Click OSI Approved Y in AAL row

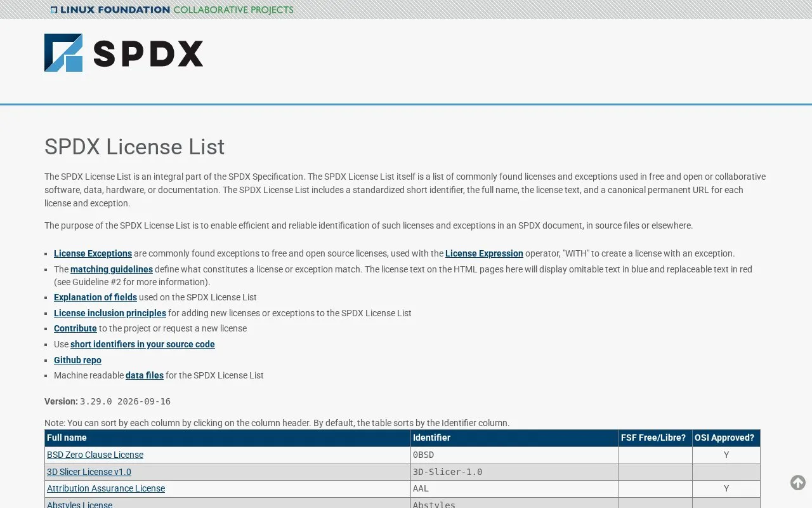(726, 488)
